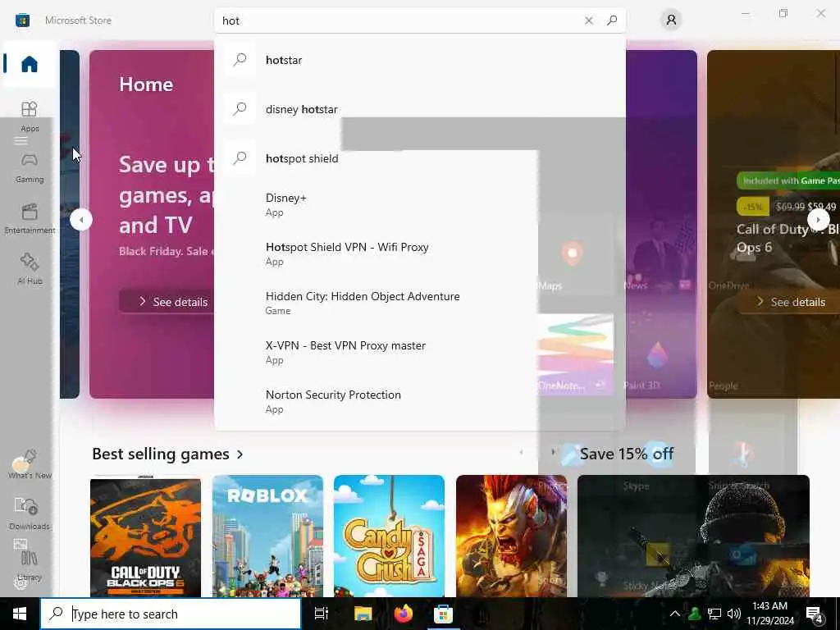The height and width of the screenshot is (630, 840).
Task: Click the search magnifier button
Action: [x=612, y=21]
